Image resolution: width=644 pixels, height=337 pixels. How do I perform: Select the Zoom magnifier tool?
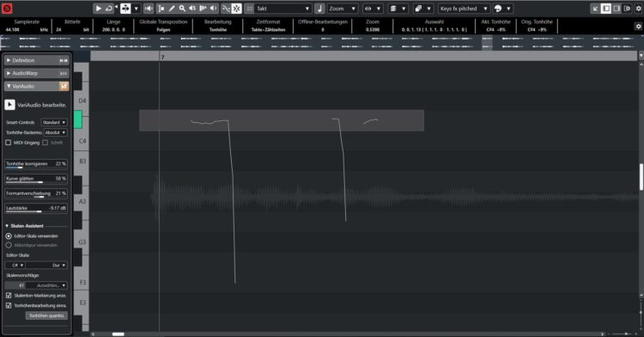(182, 9)
